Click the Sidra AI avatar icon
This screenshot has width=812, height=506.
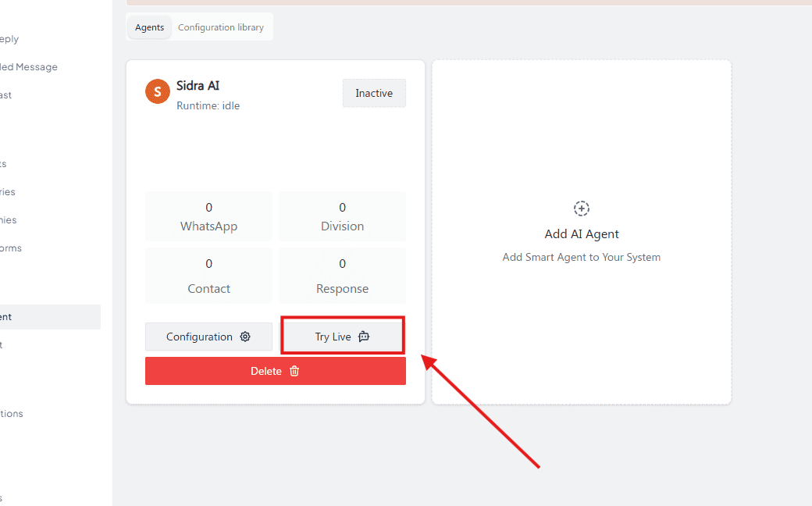[x=158, y=91]
